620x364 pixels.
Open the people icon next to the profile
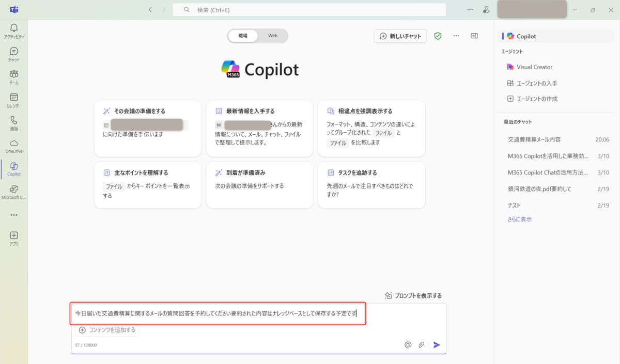pos(486,10)
